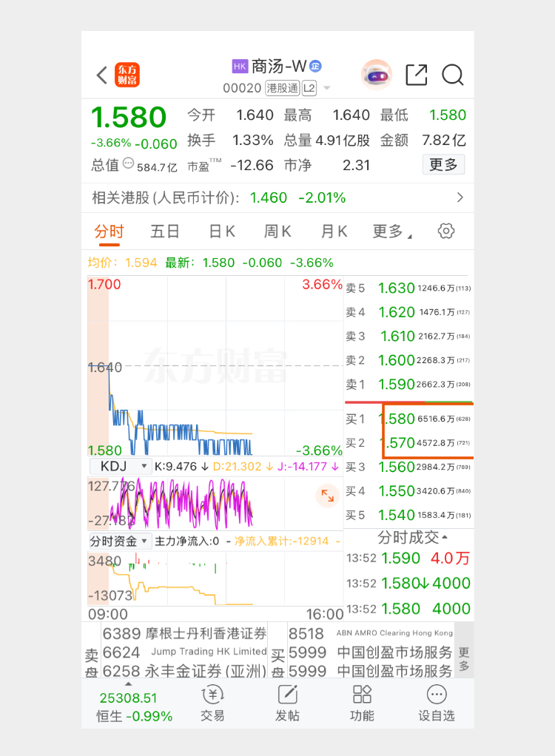Tap the 13:52 trade row with down arrow
This screenshot has width=555, height=756.
(408, 584)
